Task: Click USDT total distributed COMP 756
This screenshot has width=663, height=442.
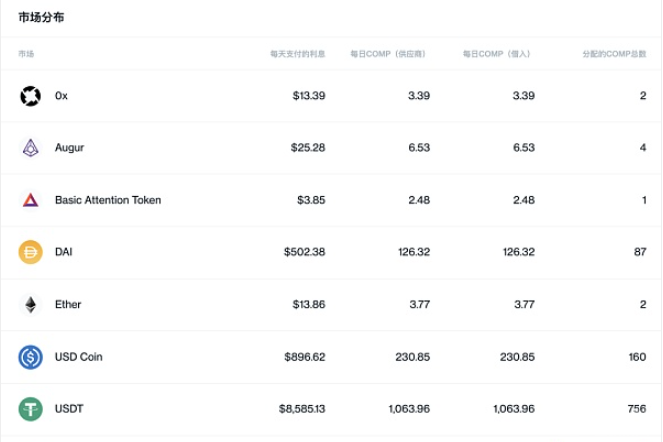Action: pyautogui.click(x=637, y=409)
